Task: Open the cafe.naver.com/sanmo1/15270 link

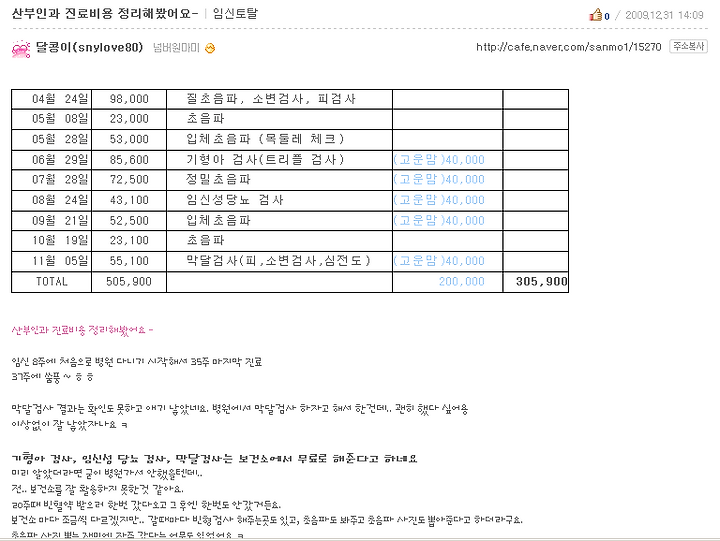Action: (568, 47)
